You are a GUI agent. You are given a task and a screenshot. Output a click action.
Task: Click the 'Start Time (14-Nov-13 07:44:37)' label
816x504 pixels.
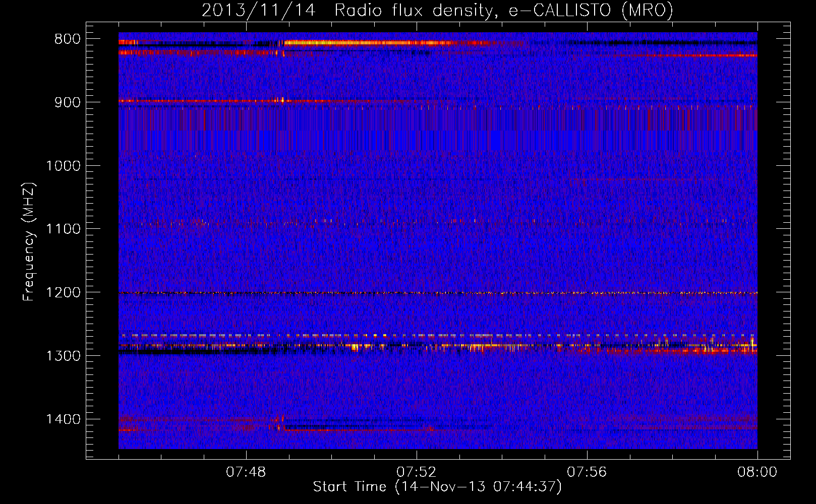[x=437, y=487]
